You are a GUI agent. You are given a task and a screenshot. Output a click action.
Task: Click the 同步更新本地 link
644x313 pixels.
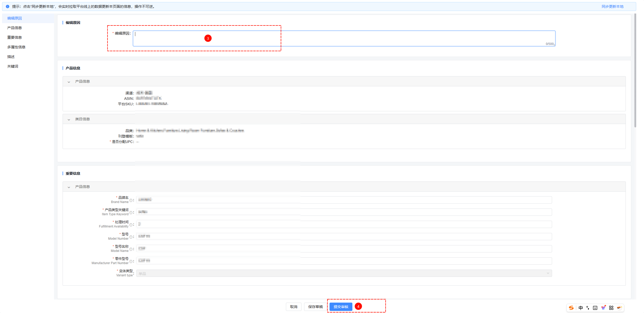[612, 6]
